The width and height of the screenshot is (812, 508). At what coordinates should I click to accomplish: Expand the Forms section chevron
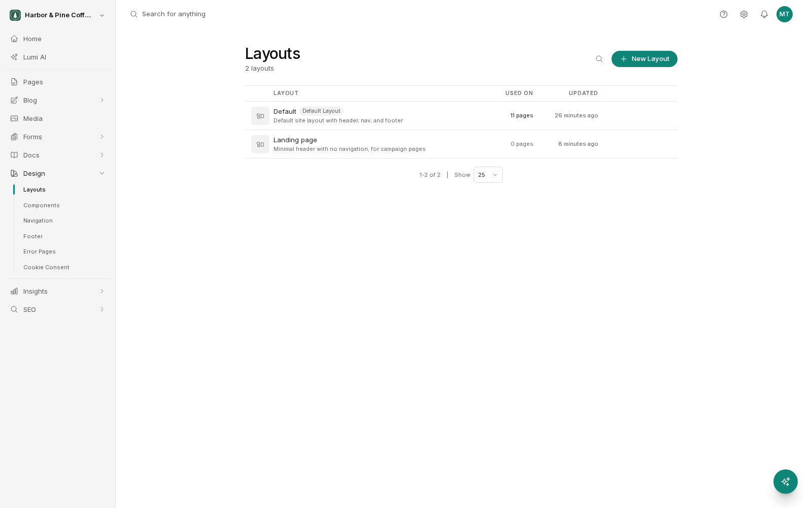coord(102,137)
